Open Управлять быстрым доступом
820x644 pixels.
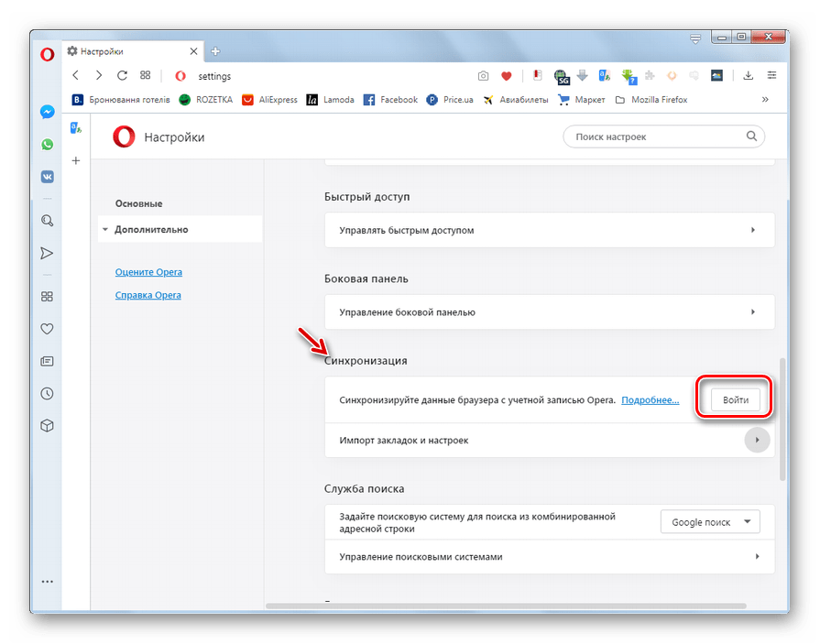pyautogui.click(x=549, y=230)
